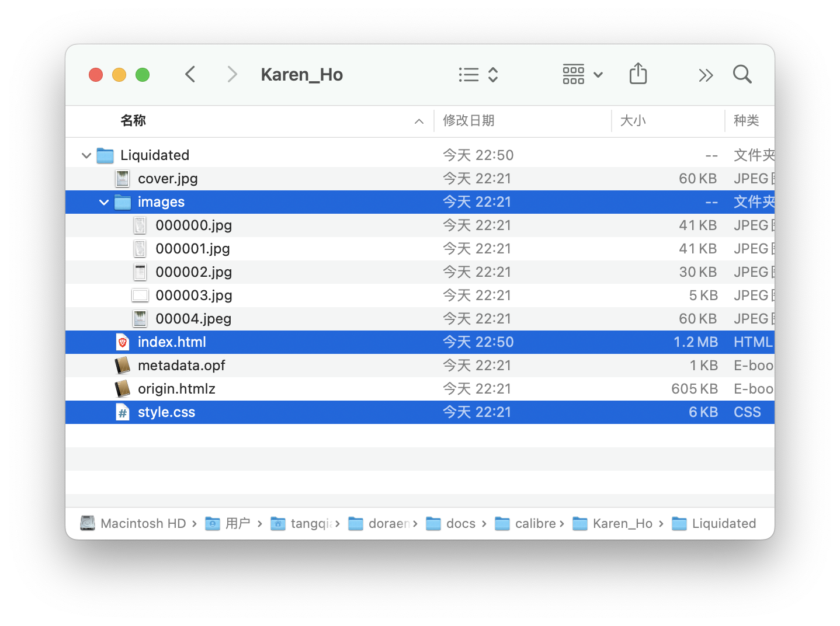The width and height of the screenshot is (840, 626).
Task: Click the index.html Brave browser file icon
Action: pos(122,342)
